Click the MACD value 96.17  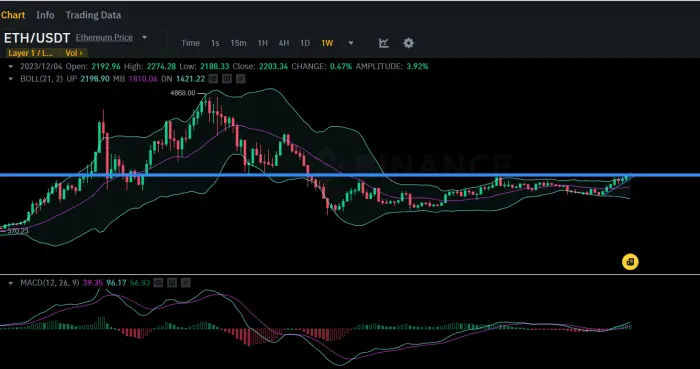pos(116,282)
